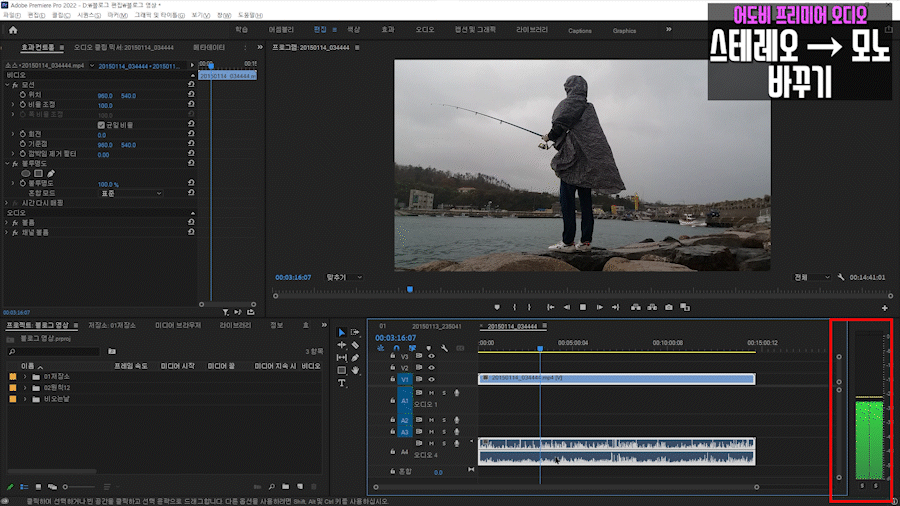Toggle V1 track output eye

431,379
